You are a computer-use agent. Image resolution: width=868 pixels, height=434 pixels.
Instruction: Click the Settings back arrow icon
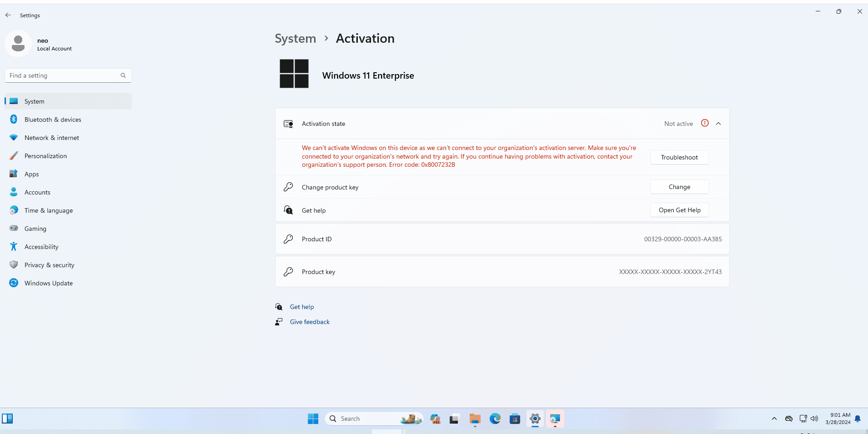[x=8, y=15]
